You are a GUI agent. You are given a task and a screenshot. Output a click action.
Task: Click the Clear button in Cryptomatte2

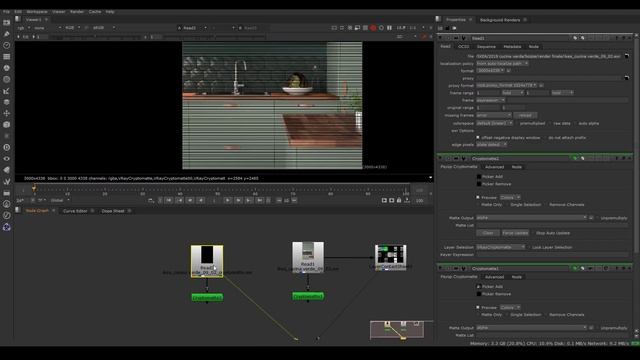pos(487,233)
